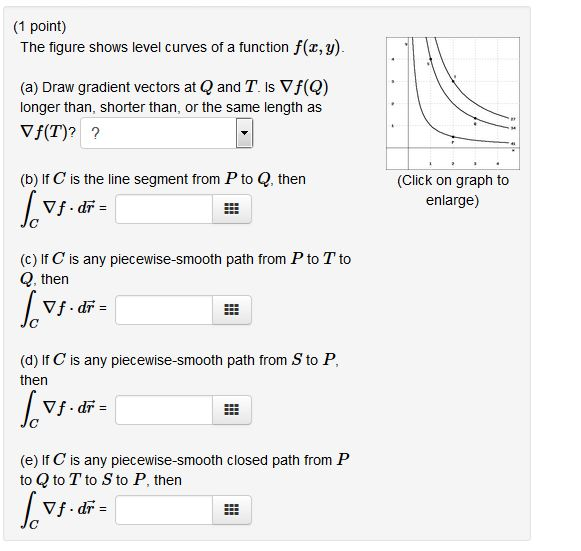This screenshot has width=581, height=551.
Task: Open the gradient length comparison select box
Action: pyautogui.click(x=167, y=133)
